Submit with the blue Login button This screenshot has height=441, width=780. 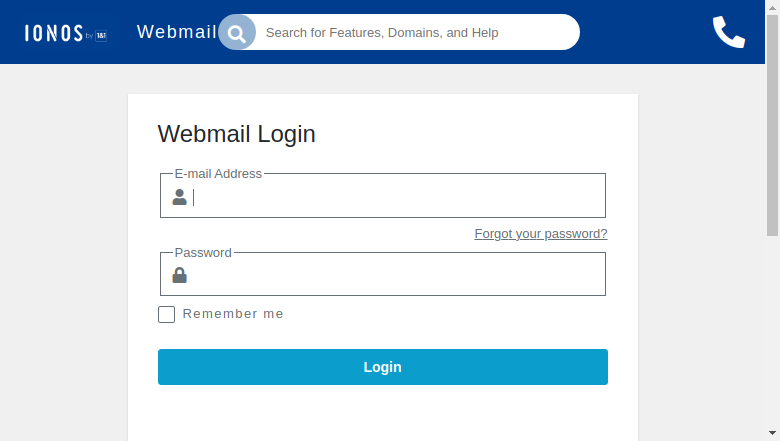[x=383, y=367]
